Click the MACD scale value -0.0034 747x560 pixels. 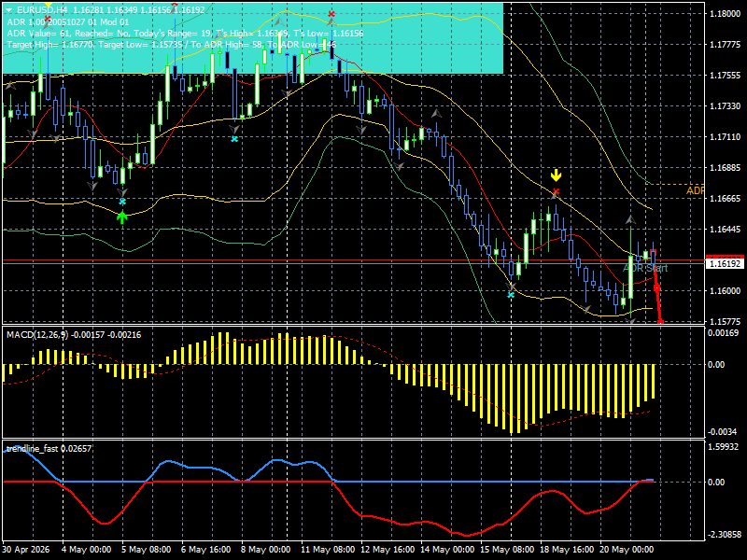pos(723,432)
